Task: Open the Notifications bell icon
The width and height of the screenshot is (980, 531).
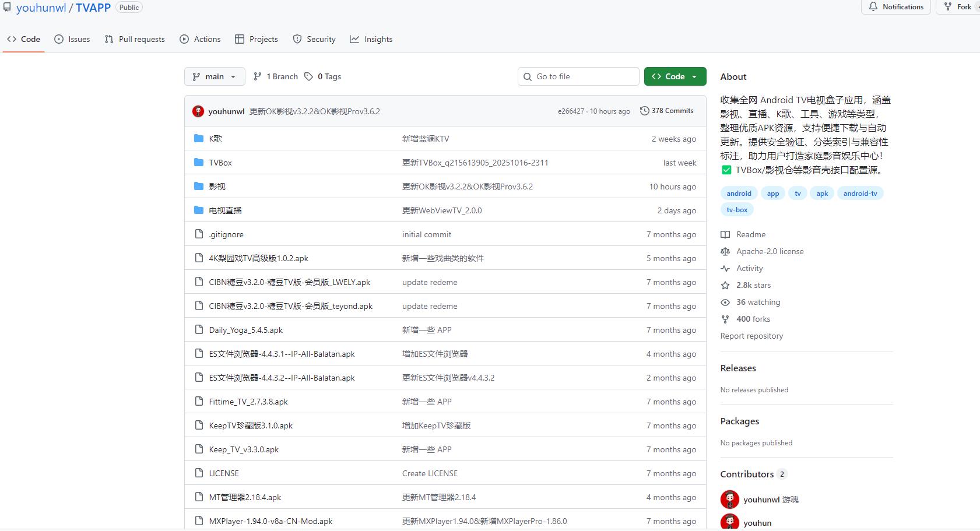Action: click(x=873, y=6)
